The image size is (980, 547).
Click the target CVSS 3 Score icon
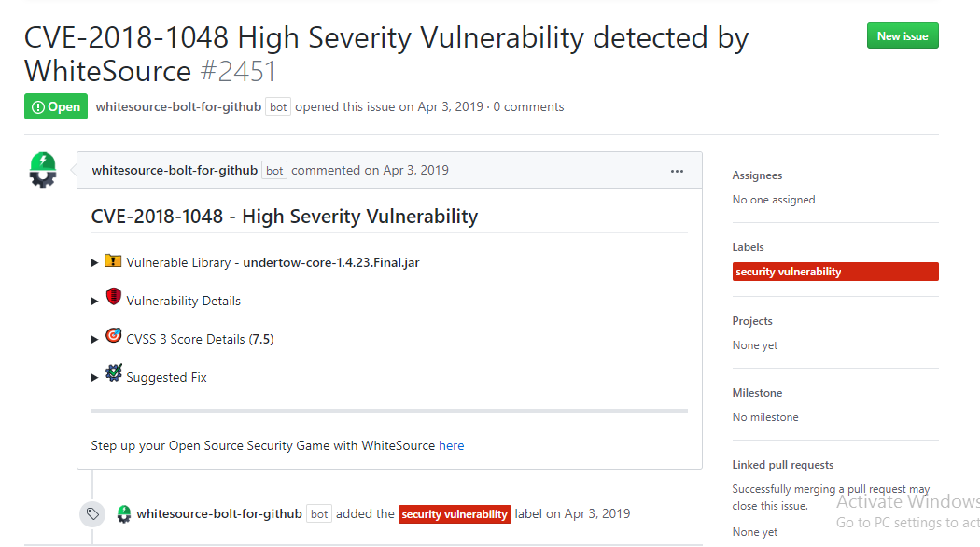[113, 336]
